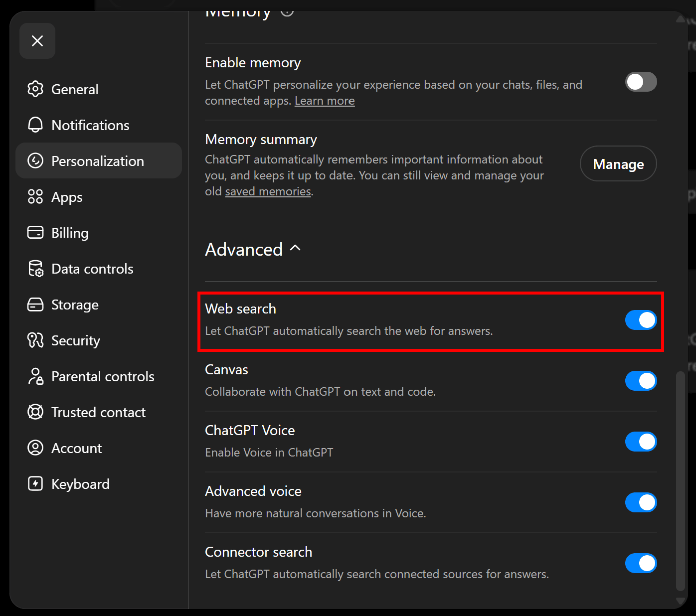Screen dimensions: 696x616
Task: Click the Canvas heading text
Action: click(x=226, y=370)
